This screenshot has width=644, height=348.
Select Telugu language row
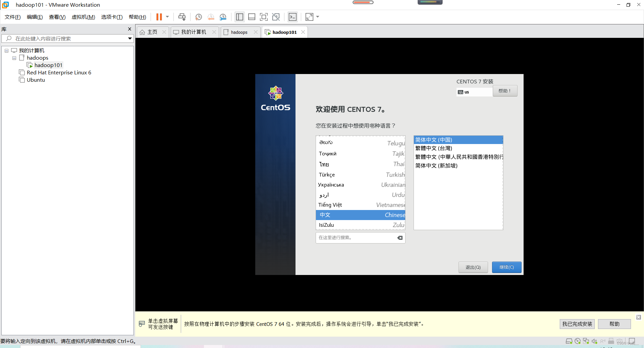pos(361,143)
